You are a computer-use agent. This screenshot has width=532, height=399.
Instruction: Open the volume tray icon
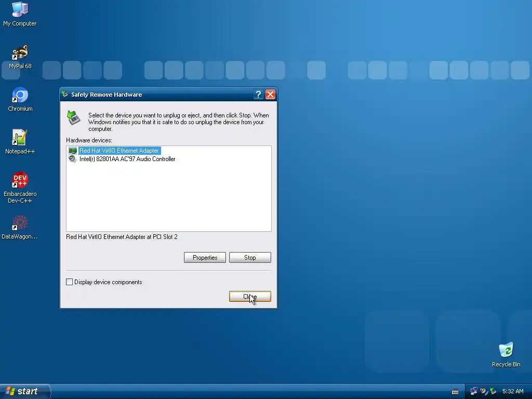tap(484, 391)
